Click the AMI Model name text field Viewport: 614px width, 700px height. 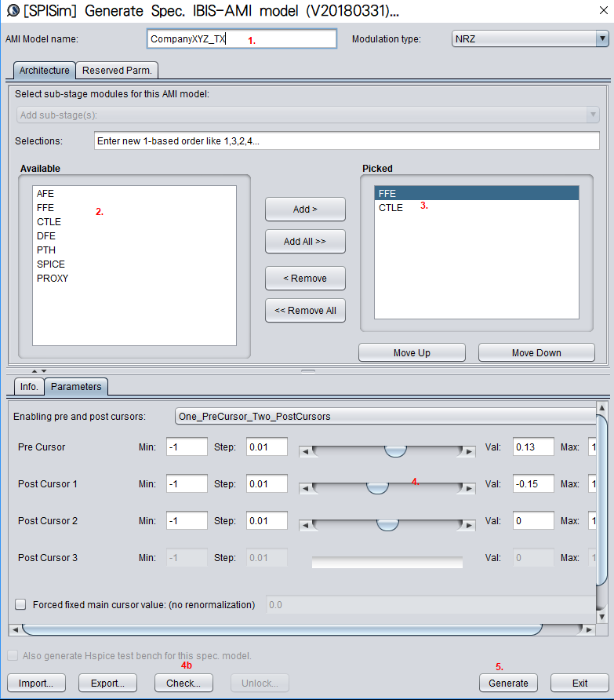pyautogui.click(x=241, y=39)
